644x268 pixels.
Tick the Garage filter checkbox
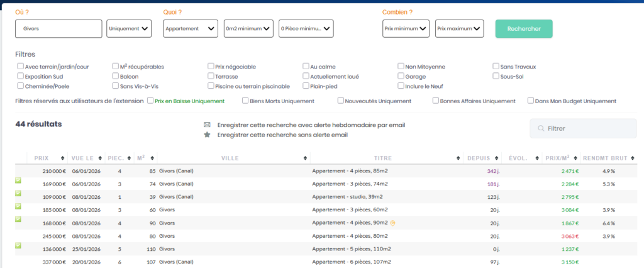tap(401, 76)
